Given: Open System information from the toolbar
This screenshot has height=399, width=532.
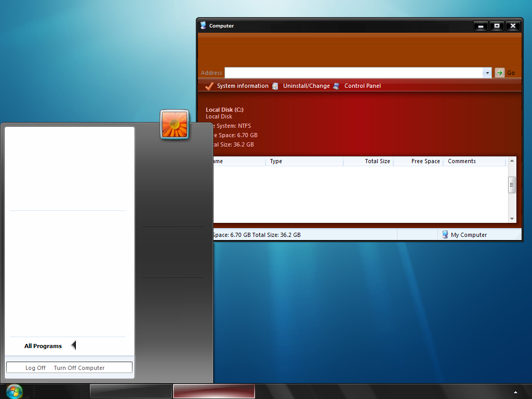Looking at the screenshot, I should coord(243,86).
